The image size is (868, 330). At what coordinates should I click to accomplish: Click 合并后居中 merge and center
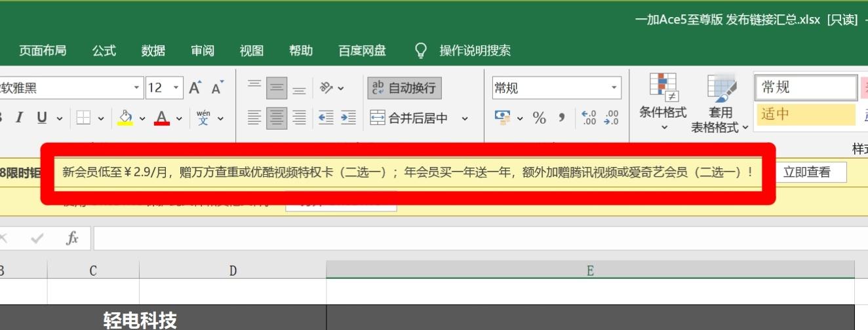(409, 119)
